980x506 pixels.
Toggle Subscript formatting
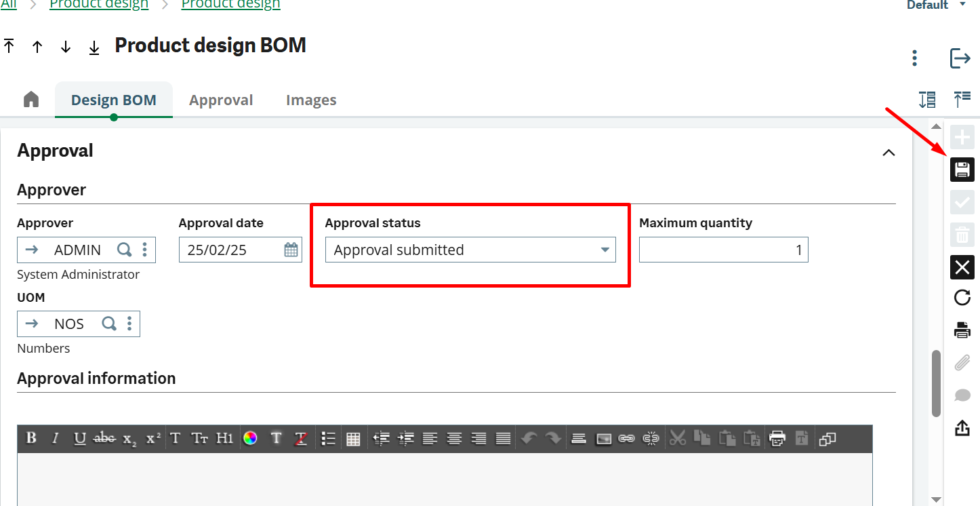tap(129, 439)
